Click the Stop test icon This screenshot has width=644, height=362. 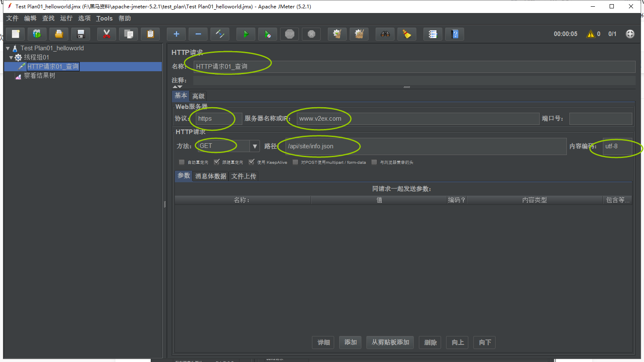pos(289,34)
